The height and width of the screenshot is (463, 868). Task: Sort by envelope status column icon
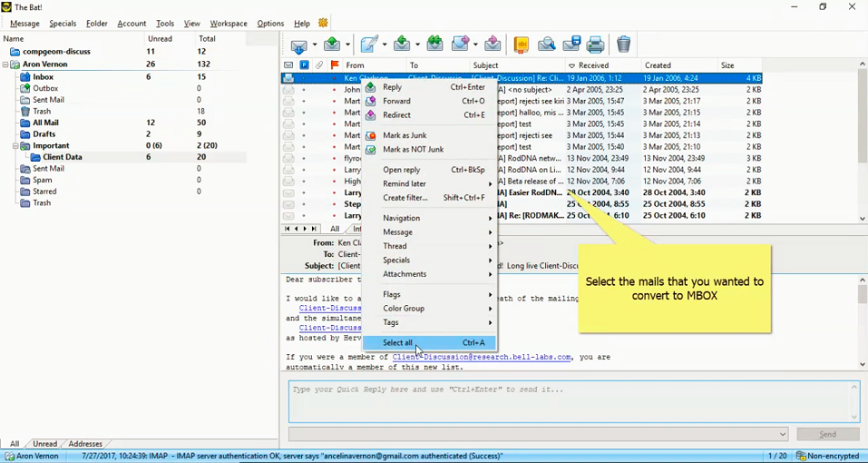(288, 64)
